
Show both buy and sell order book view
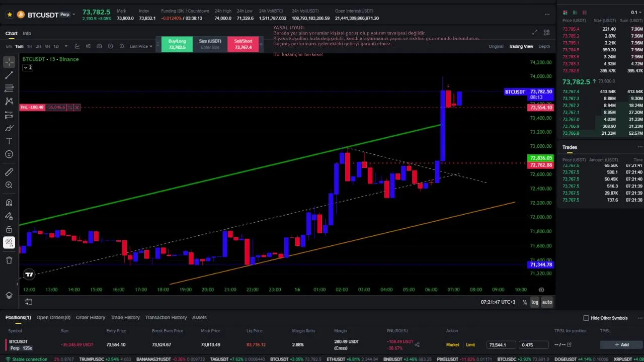[x=566, y=13]
